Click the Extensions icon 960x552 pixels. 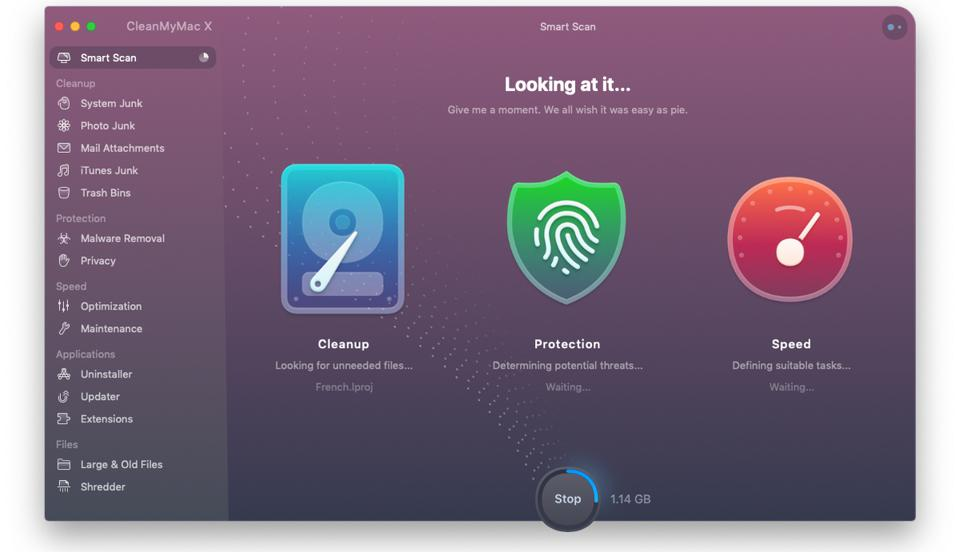64,419
